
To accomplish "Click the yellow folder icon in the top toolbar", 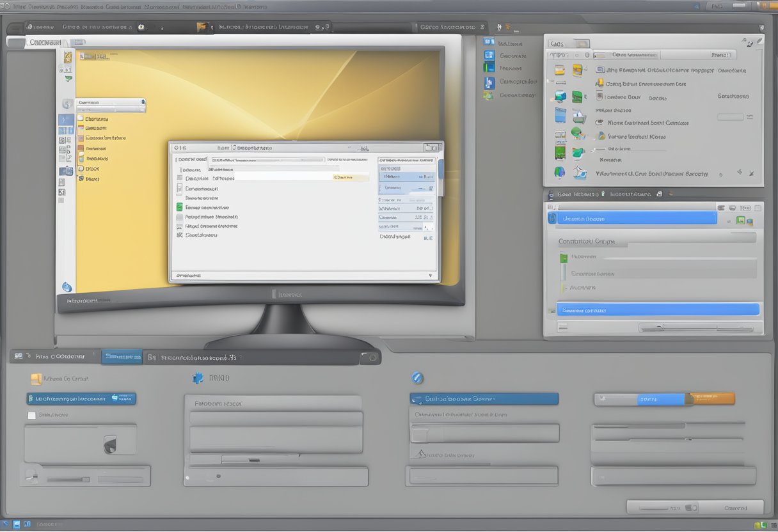I will [x=202, y=27].
